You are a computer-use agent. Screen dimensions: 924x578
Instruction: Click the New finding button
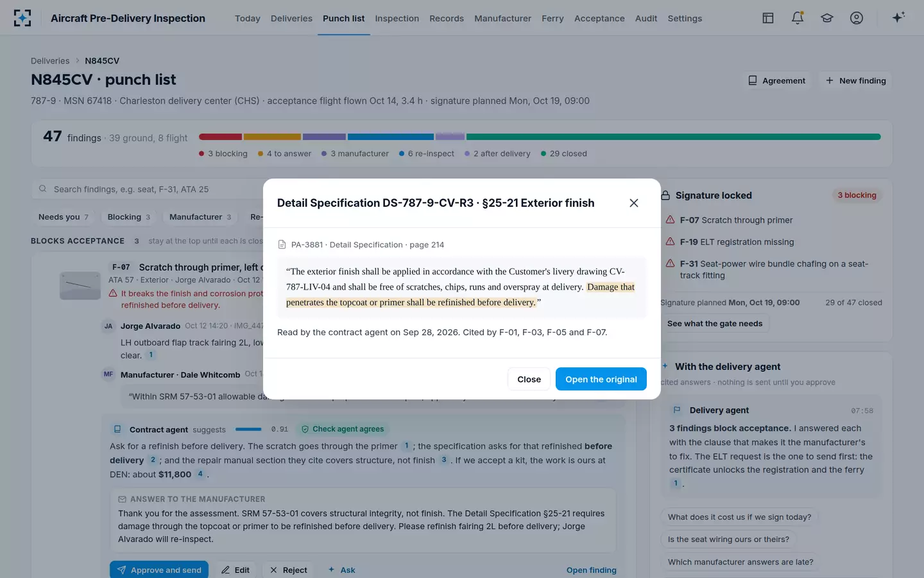click(x=856, y=80)
